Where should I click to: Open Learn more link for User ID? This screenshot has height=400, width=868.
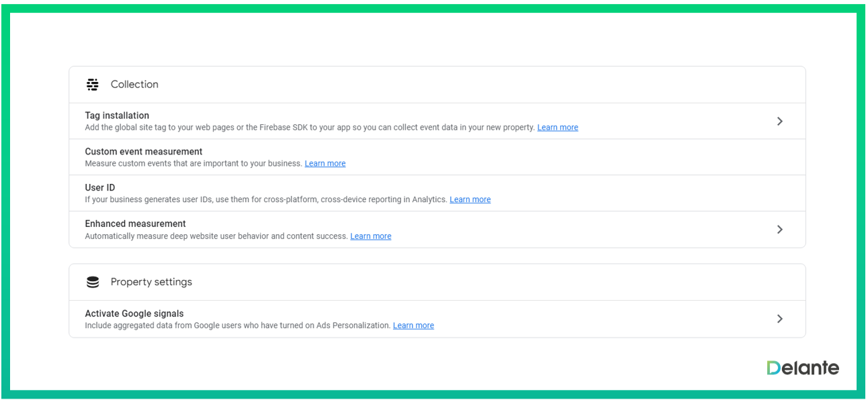[470, 200]
